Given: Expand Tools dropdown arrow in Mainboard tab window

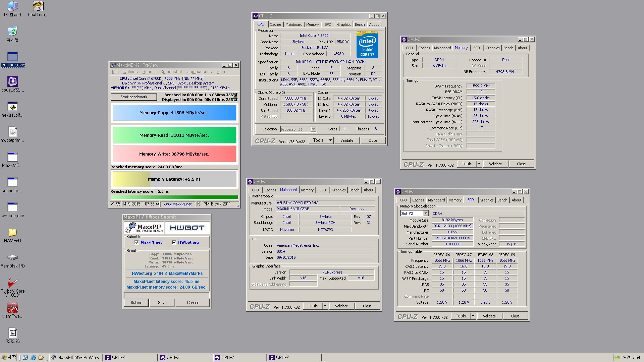Looking at the screenshot, I should click(x=325, y=306).
